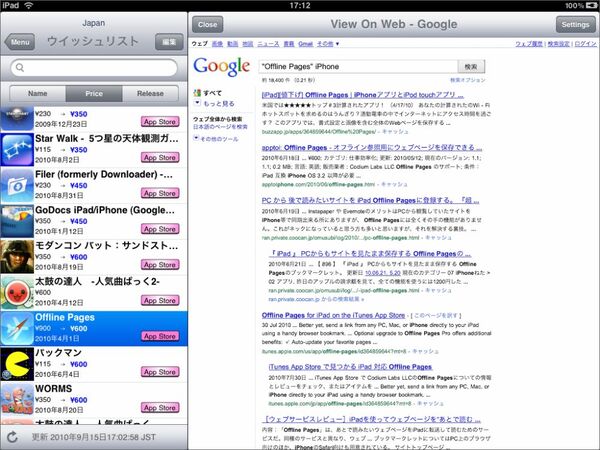
Task: Click the Japan store label
Action: click(93, 23)
